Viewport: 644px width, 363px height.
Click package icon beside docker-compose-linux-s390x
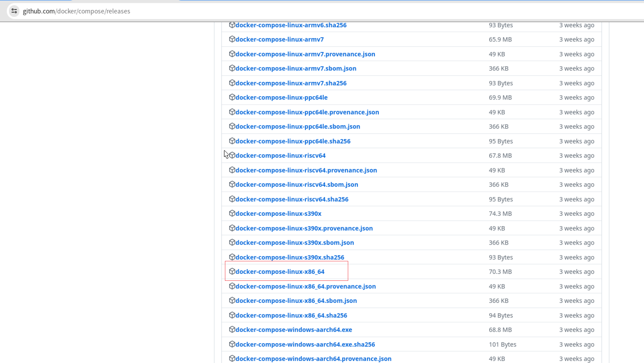232,213
